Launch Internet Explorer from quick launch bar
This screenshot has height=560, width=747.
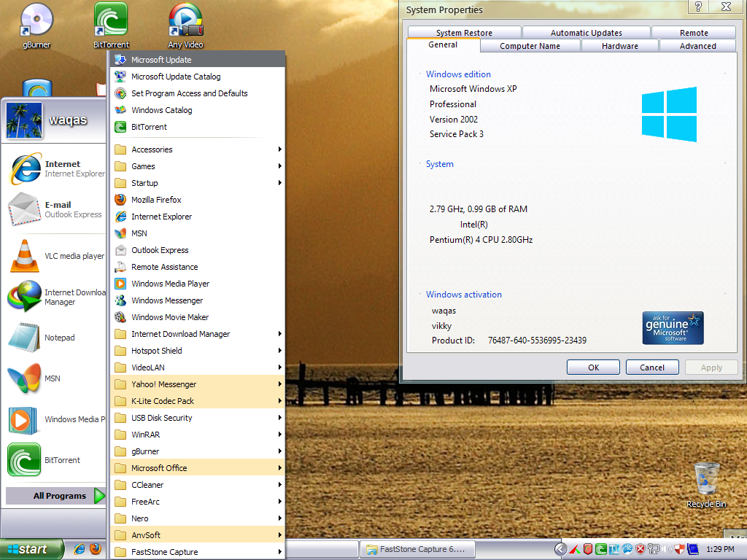tap(80, 549)
